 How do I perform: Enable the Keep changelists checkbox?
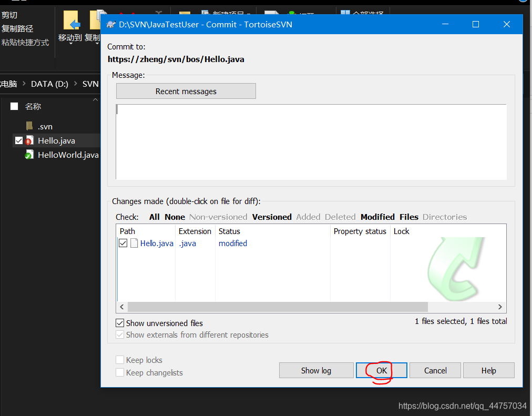tap(120, 372)
